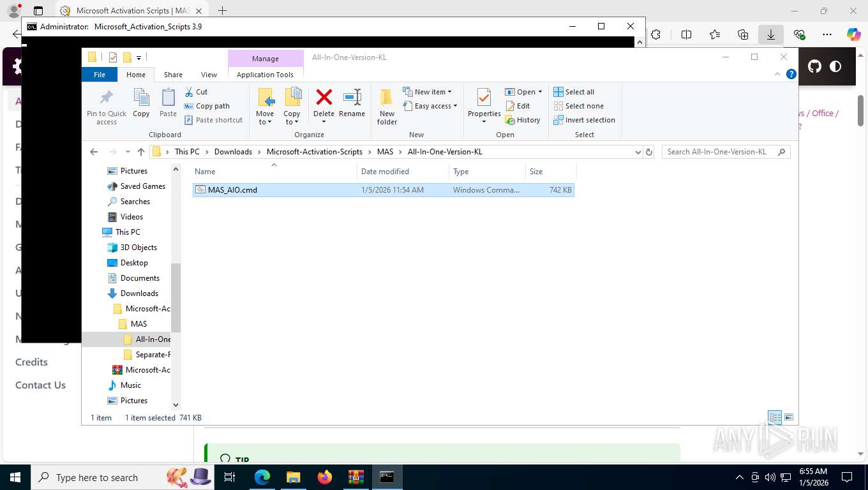Click Downloads in the address path
This screenshot has height=490, width=868.
pos(233,152)
